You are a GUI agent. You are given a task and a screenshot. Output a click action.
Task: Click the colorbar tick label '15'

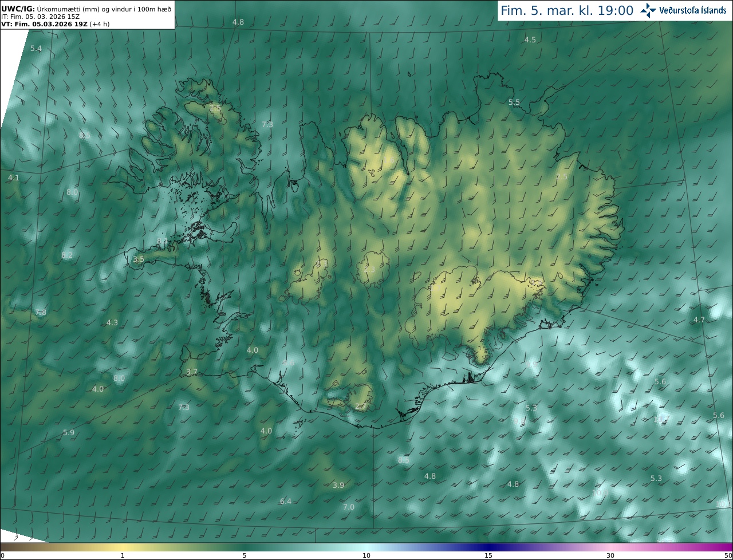488,555
